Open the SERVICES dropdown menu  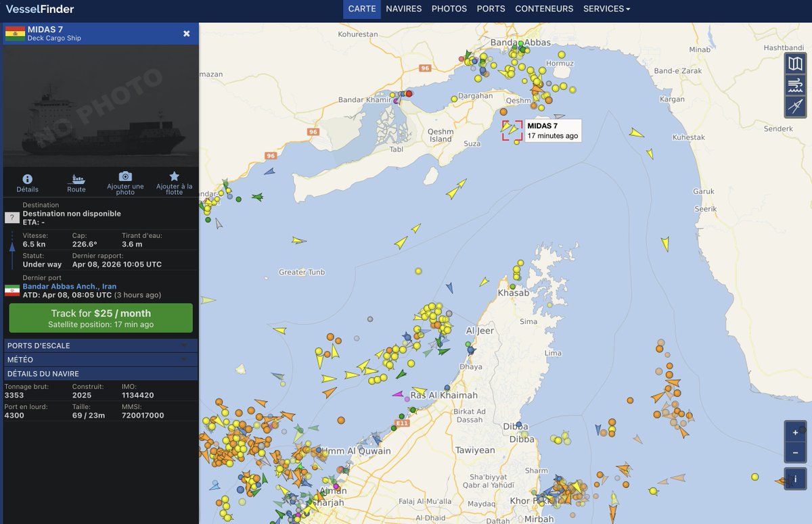tap(606, 9)
